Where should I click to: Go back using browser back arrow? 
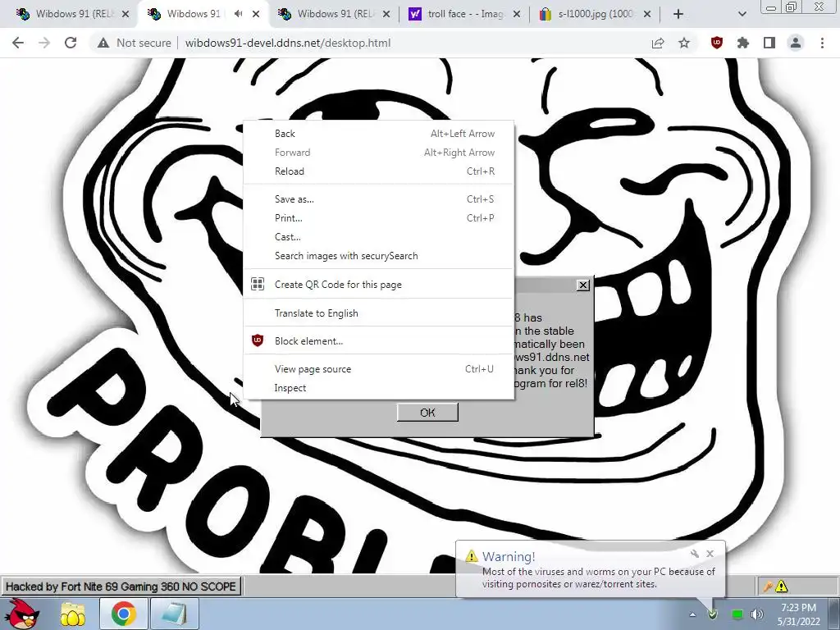18,43
